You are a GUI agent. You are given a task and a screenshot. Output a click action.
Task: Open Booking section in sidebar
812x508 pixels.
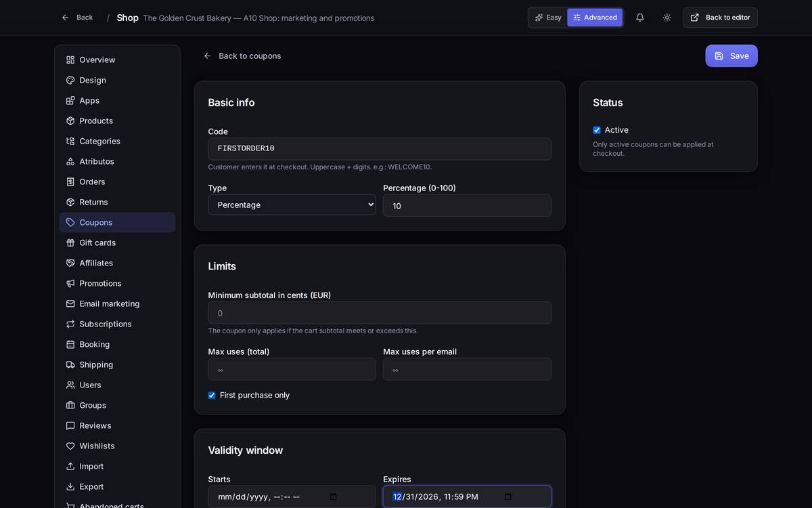[x=117, y=344]
